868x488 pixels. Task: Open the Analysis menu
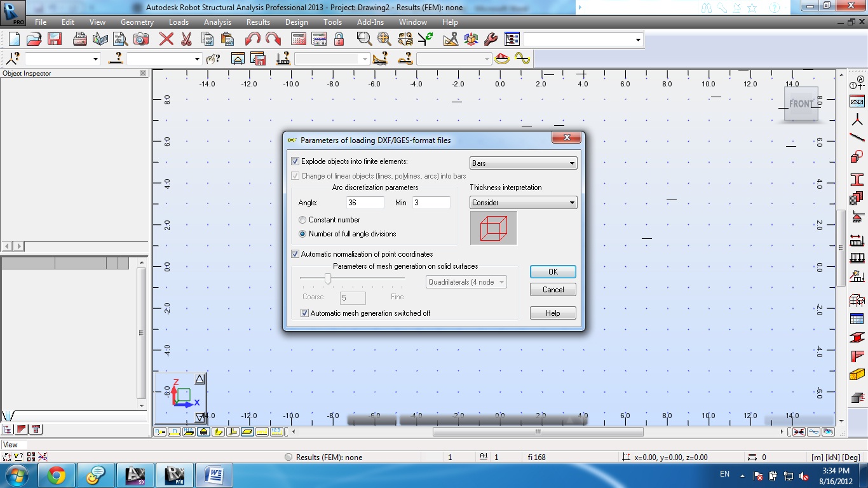click(x=217, y=22)
